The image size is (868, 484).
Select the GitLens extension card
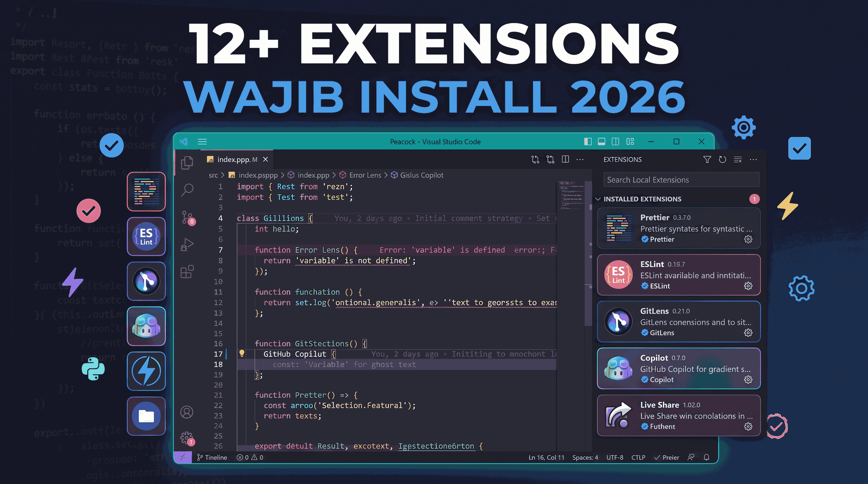click(x=679, y=322)
